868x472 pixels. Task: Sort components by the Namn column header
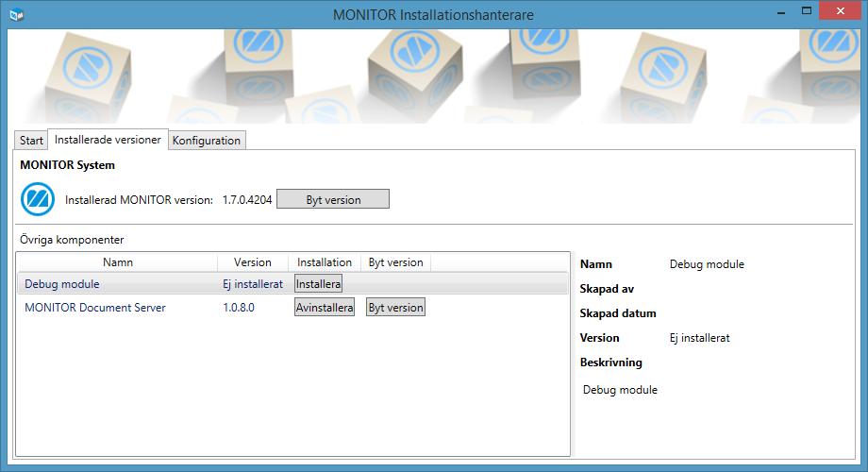117,262
